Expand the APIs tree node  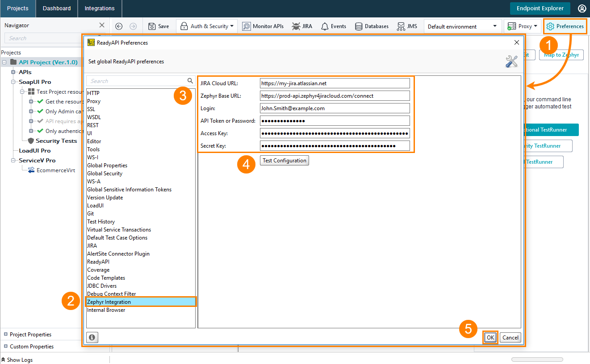tap(13, 72)
